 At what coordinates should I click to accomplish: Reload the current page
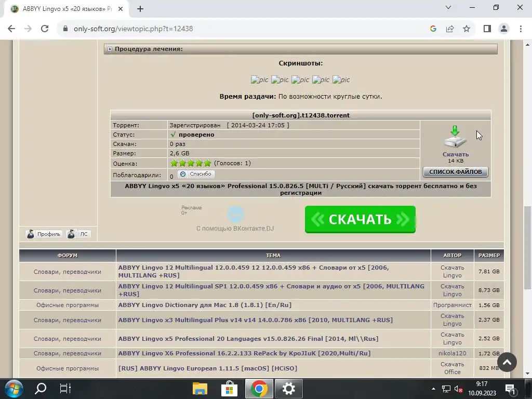[45, 29]
